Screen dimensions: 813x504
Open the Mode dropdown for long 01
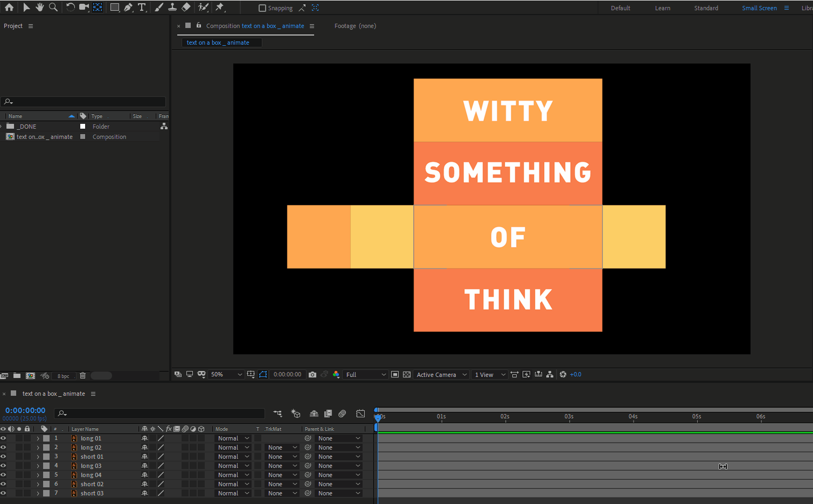233,438
